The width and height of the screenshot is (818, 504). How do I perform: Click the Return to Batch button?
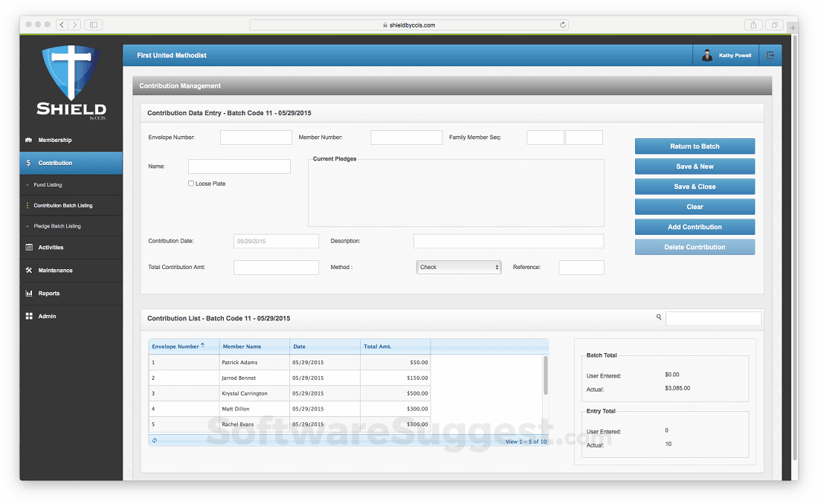point(694,146)
